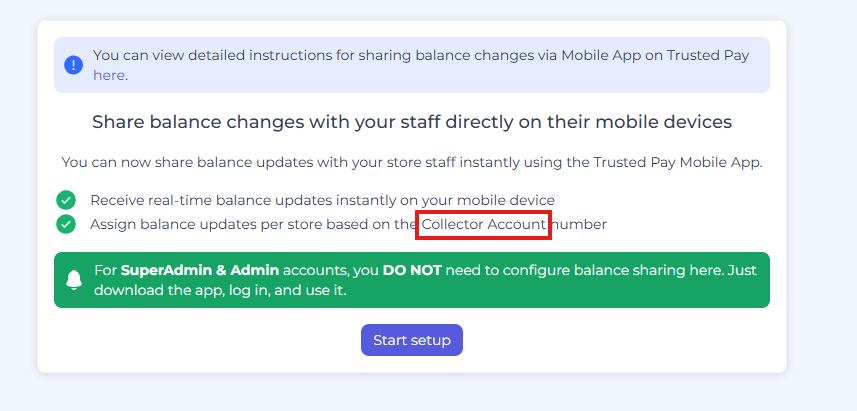Image resolution: width=857 pixels, height=411 pixels.
Task: Click the green checkmark beside real-time updates
Action: [66, 200]
